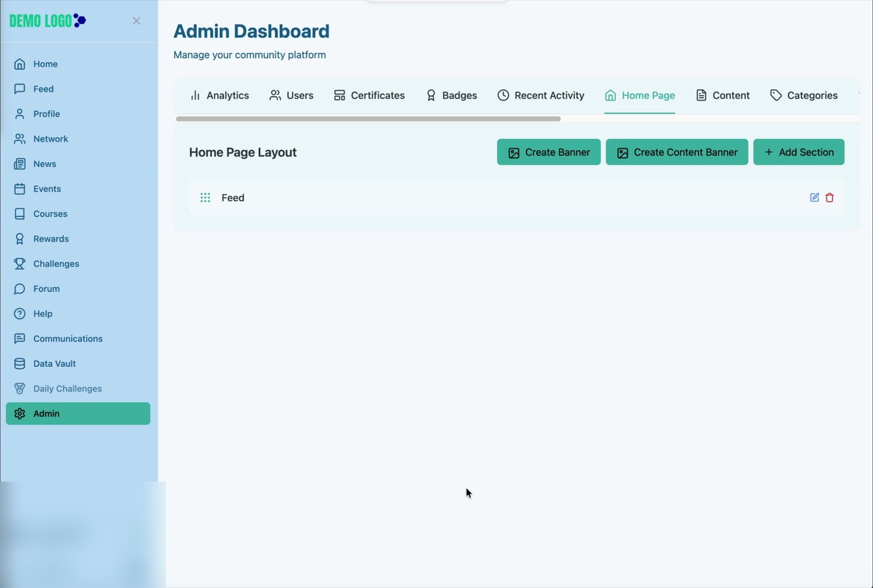
Task: Select Admin in the sidebar
Action: 78,414
